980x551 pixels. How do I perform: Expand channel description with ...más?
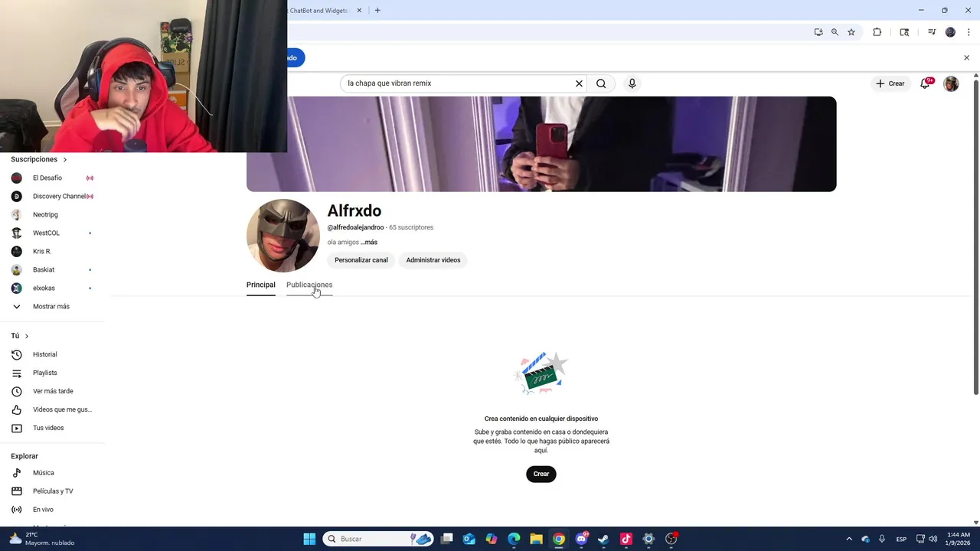point(369,242)
